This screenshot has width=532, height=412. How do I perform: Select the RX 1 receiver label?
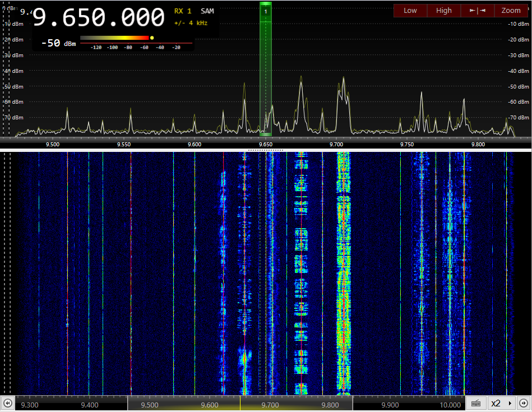pyautogui.click(x=183, y=11)
